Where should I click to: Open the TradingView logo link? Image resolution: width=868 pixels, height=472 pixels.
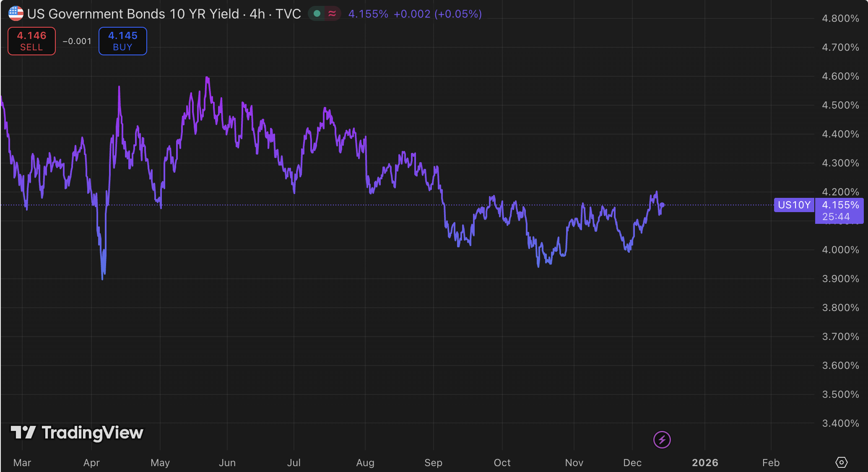coord(77,433)
